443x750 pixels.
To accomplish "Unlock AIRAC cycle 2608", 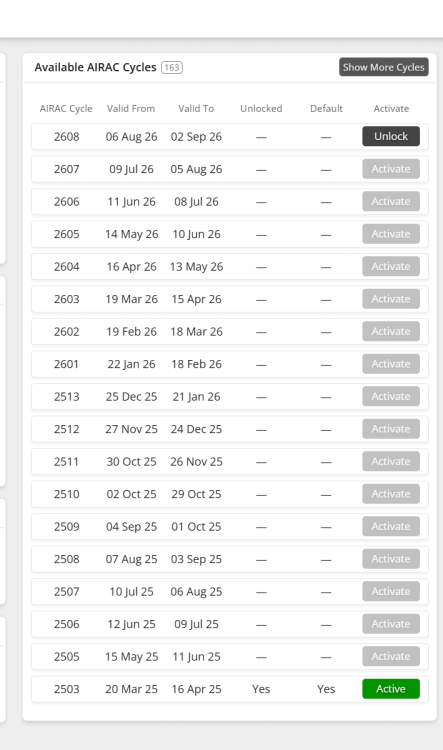I will click(x=391, y=136).
